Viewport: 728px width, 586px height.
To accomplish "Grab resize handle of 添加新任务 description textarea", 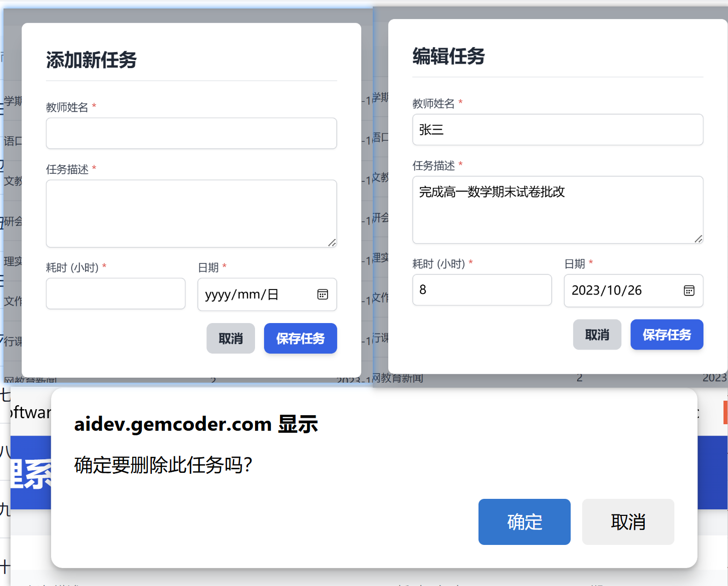I will point(332,243).
